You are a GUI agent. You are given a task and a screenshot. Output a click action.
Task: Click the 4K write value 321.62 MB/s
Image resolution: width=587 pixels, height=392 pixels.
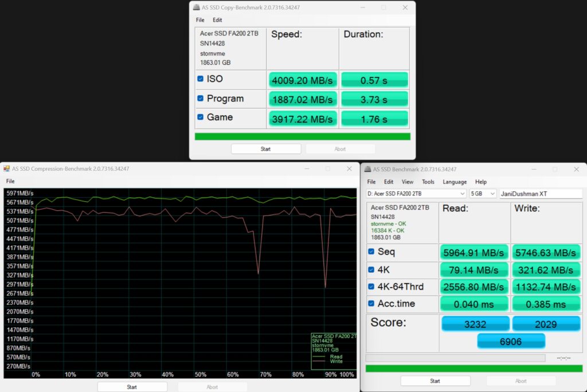[x=546, y=270]
